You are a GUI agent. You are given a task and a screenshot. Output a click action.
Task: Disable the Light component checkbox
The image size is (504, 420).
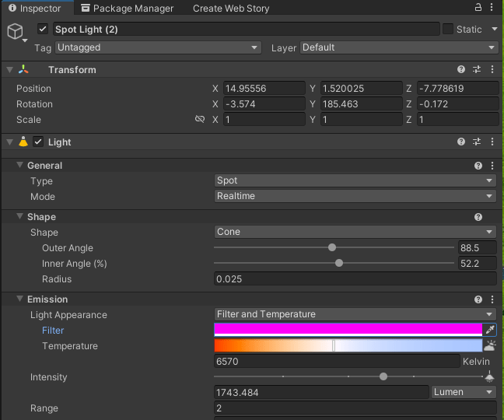pyautogui.click(x=38, y=142)
